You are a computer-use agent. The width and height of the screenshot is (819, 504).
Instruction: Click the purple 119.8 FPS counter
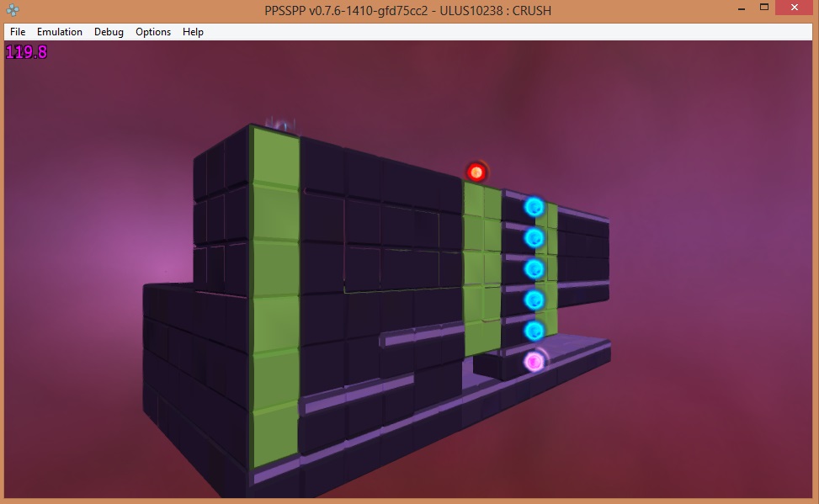click(27, 52)
